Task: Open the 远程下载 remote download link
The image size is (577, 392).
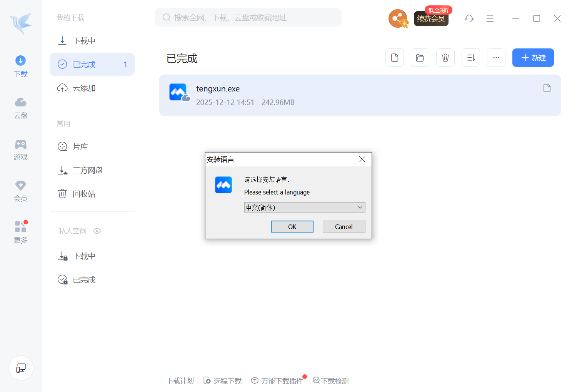Action: click(x=222, y=381)
